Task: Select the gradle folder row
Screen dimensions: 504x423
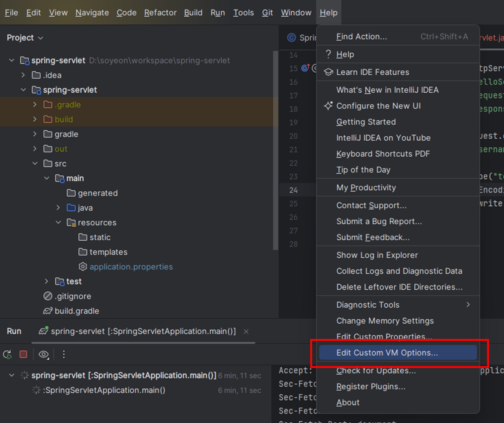Action: pyautogui.click(x=137, y=134)
